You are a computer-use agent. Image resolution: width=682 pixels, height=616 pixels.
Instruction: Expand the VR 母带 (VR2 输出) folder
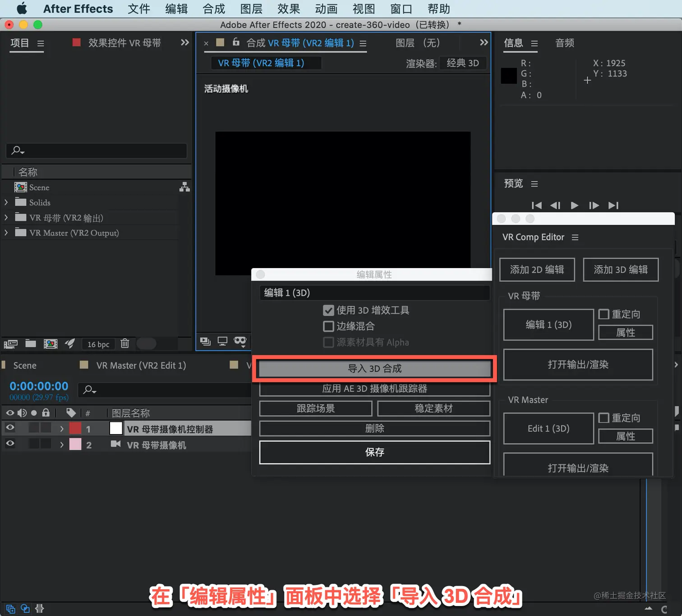pos(6,218)
